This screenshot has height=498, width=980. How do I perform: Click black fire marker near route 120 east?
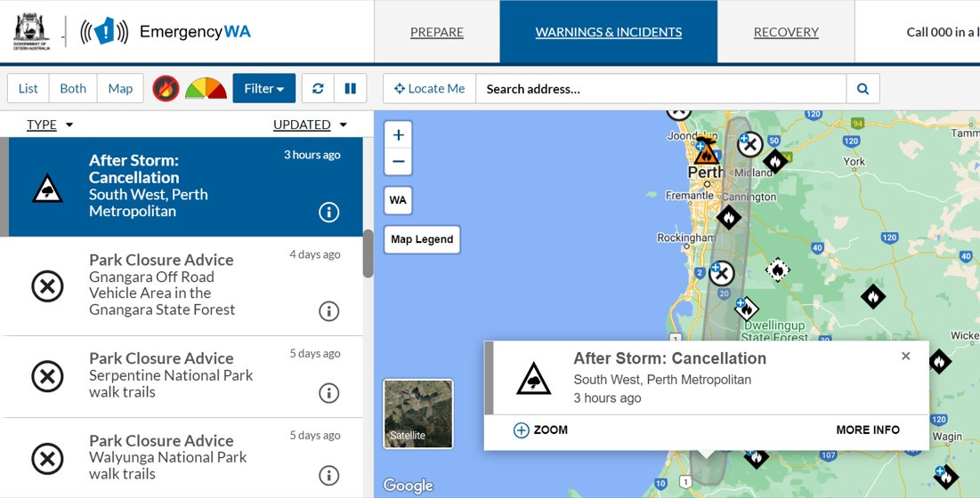coord(872,296)
